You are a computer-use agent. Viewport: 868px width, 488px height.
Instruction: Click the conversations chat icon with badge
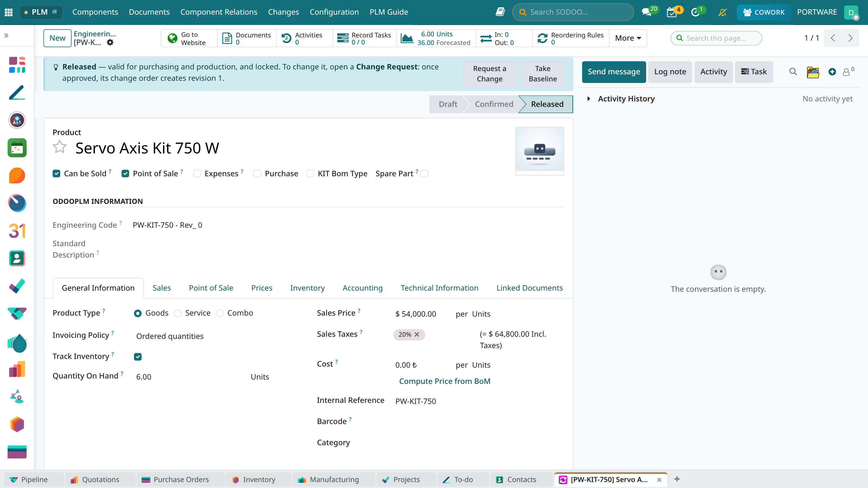647,12
